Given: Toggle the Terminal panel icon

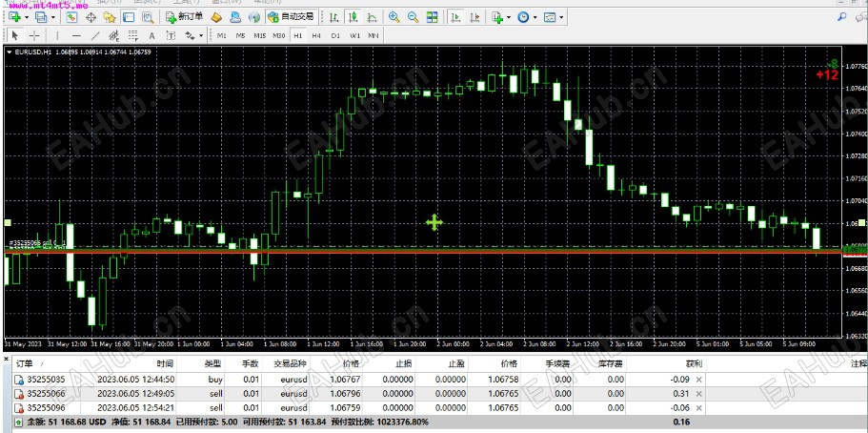Looking at the screenshot, I should pos(128,17).
